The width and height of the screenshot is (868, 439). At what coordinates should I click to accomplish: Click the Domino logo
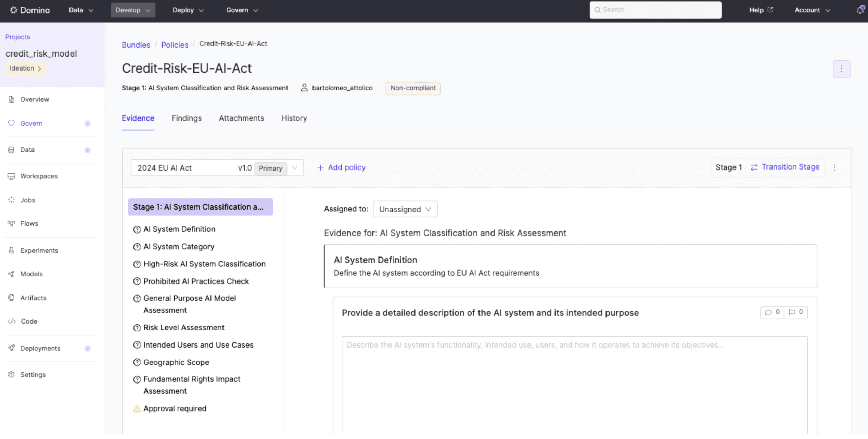[x=30, y=10]
